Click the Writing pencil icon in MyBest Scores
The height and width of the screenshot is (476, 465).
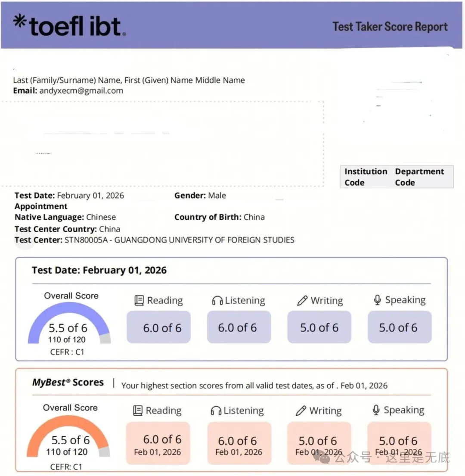[301, 411]
